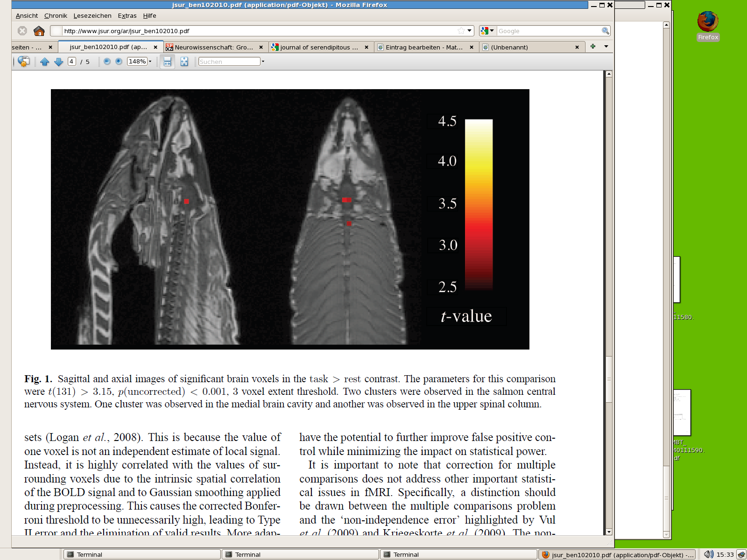Screen dimensions: 747x560
Task: Click the save-a-copy icon in PDF toolbar
Action: pos(23,62)
